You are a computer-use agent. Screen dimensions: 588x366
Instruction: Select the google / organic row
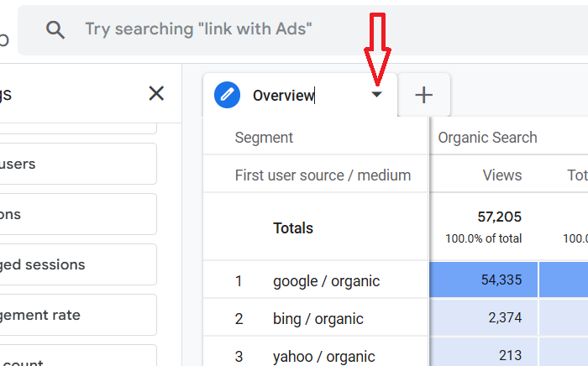(x=326, y=281)
